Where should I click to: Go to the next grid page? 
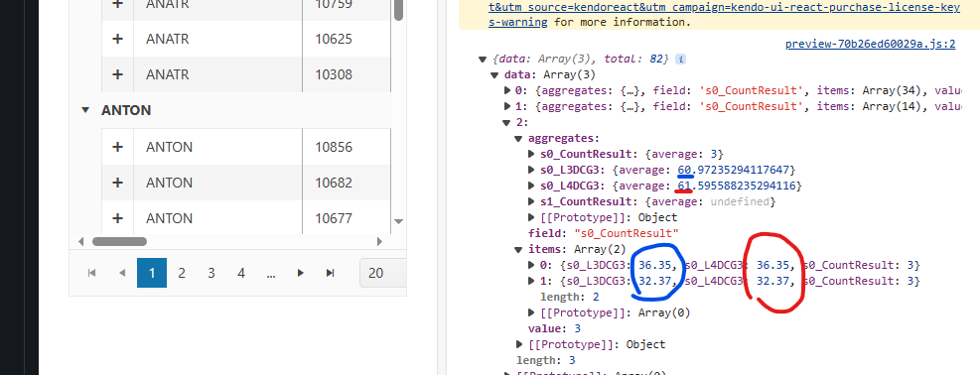coord(301,273)
